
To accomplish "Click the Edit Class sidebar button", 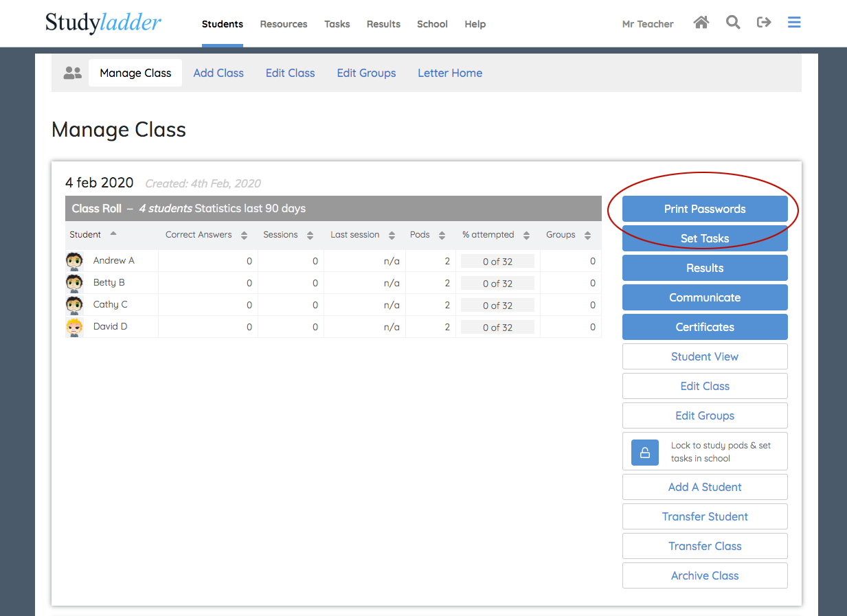I will click(705, 386).
